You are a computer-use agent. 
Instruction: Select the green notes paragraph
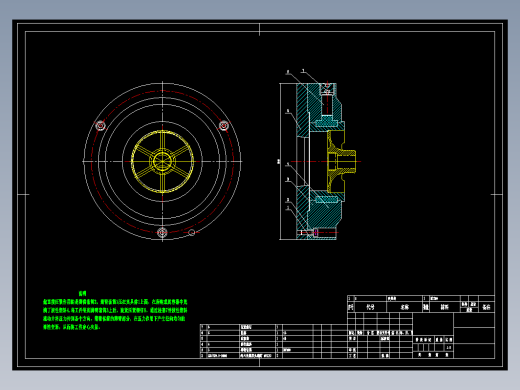tap(115, 314)
